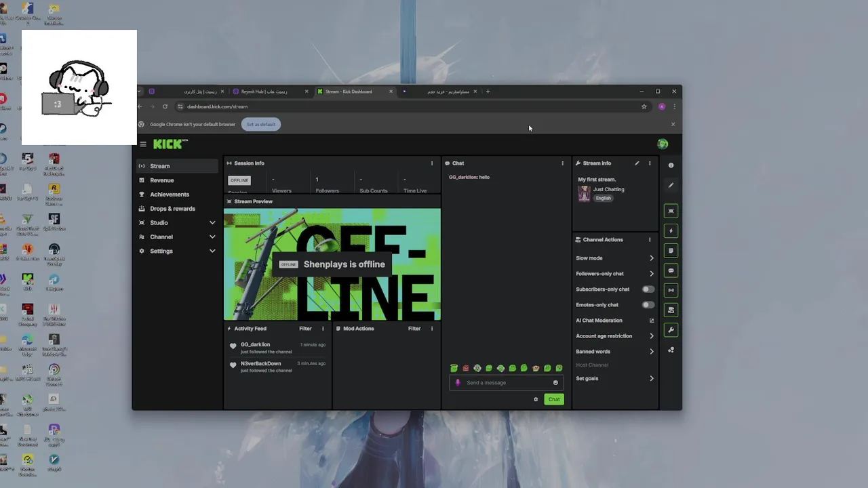The width and height of the screenshot is (868, 488).
Task: Bookmark this page with the star icon
Action: pyautogui.click(x=644, y=106)
